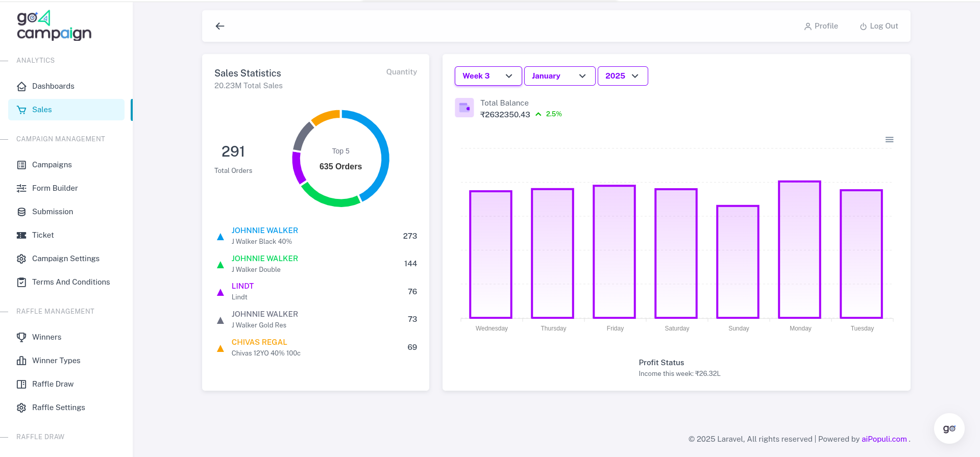Click the Log Out link

pos(879,26)
